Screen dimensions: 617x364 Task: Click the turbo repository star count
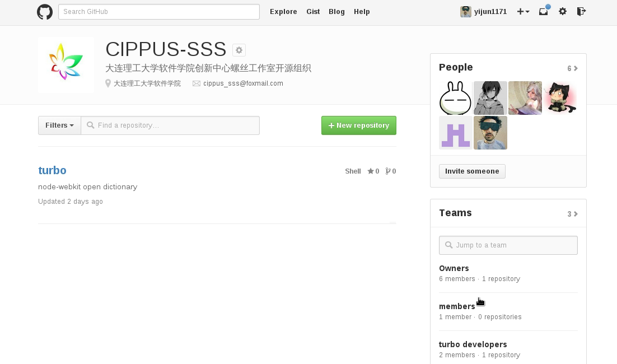click(x=373, y=171)
